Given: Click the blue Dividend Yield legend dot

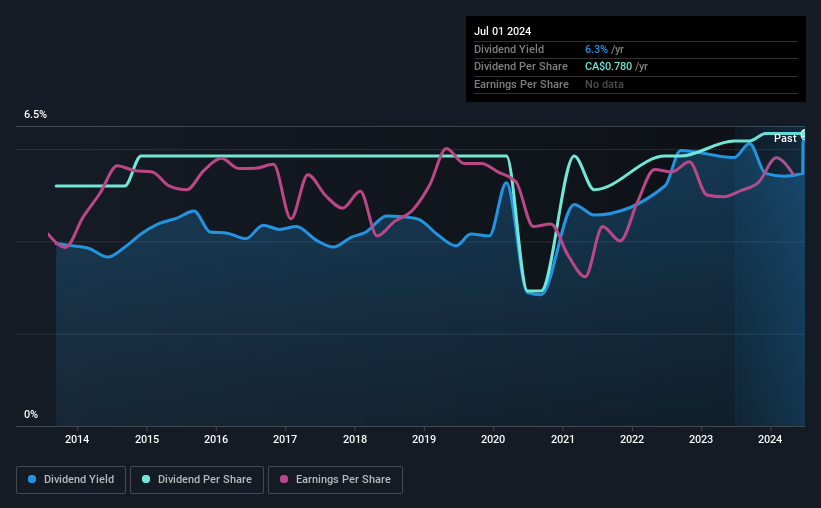Looking at the screenshot, I should [32, 479].
